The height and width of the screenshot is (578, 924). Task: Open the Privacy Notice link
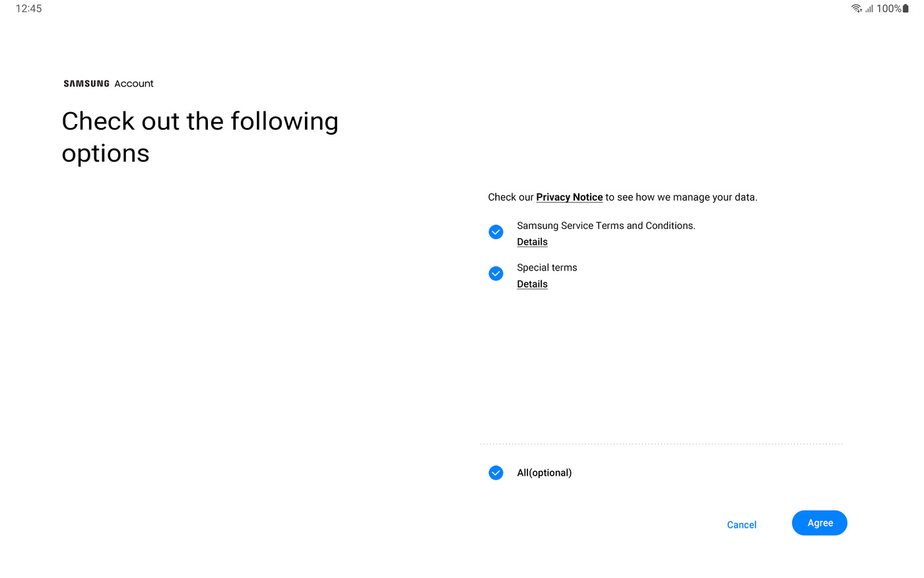569,197
